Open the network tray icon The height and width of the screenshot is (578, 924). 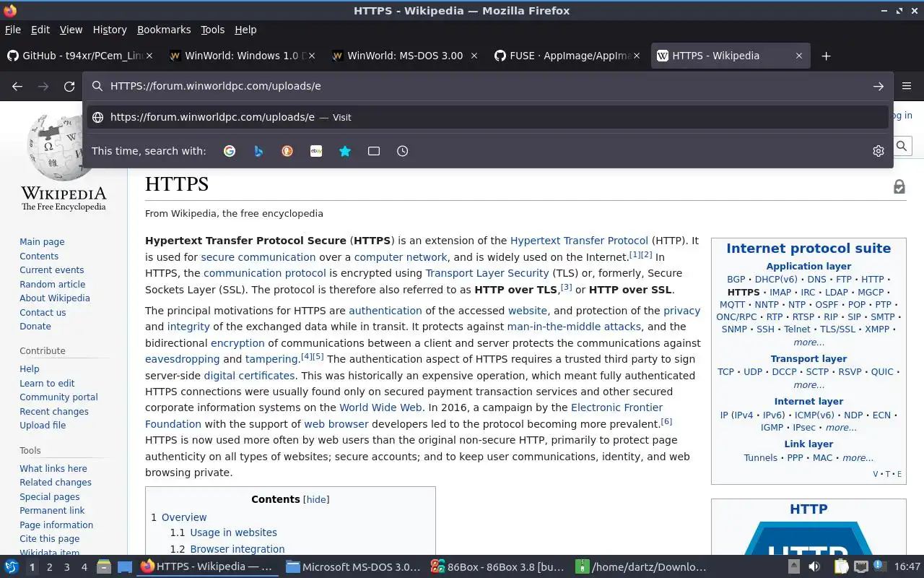[860, 566]
